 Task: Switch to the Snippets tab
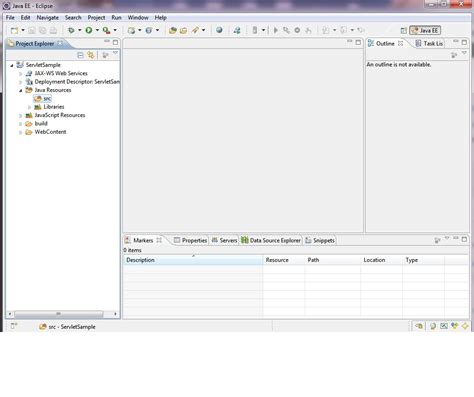(320, 240)
